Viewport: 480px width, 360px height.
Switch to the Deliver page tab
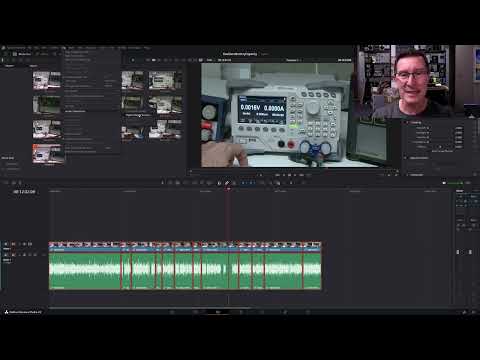click(307, 312)
